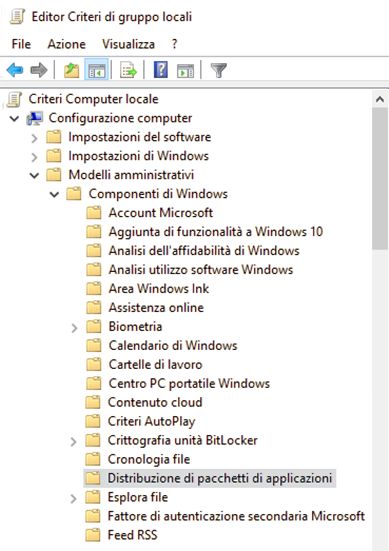The height and width of the screenshot is (551, 389).
Task: Expand Crittografia unità BitLocker
Action: coord(73,442)
